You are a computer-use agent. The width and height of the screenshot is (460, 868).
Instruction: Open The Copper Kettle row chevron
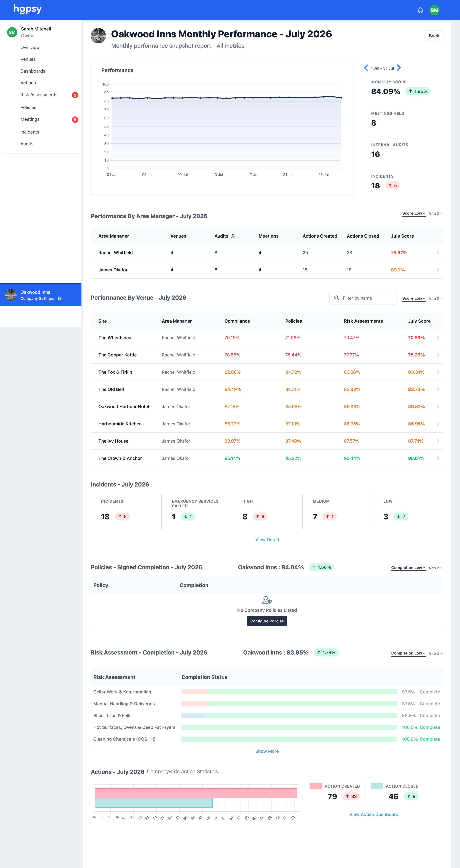point(438,355)
